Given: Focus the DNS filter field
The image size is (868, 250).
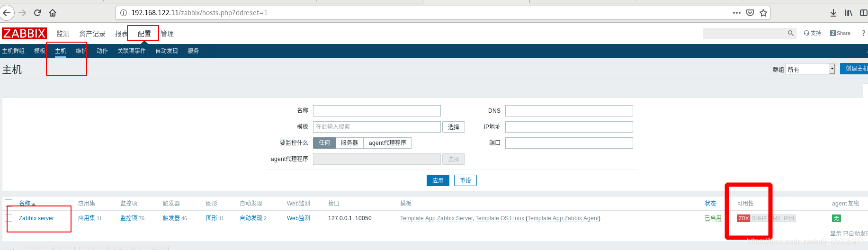Looking at the screenshot, I should point(569,111).
